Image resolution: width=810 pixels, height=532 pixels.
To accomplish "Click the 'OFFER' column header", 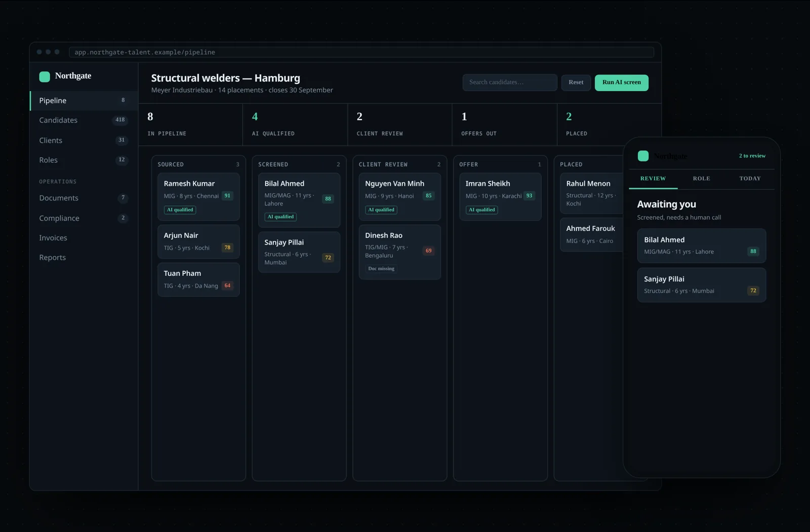I will 468,165.
